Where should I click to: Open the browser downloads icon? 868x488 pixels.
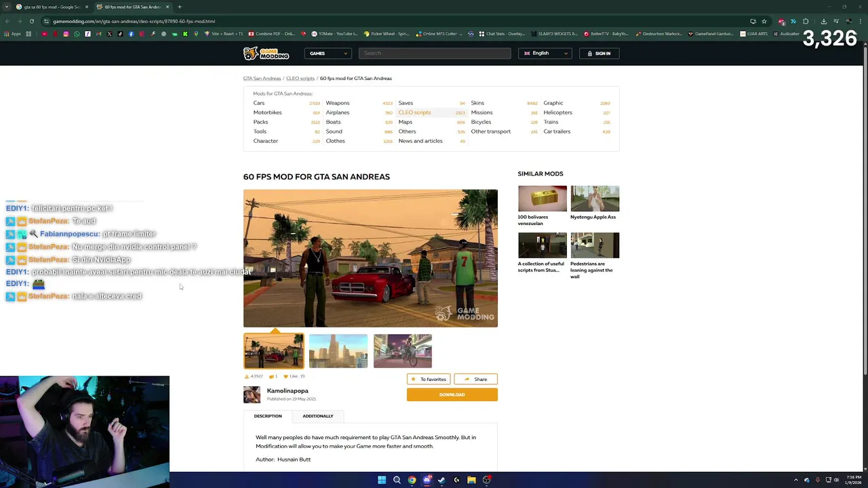pyautogui.click(x=824, y=21)
